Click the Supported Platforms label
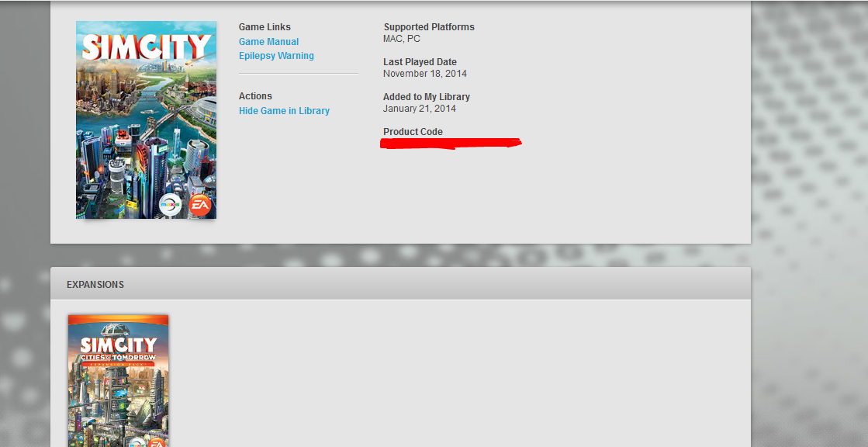The width and height of the screenshot is (868, 447). (429, 27)
